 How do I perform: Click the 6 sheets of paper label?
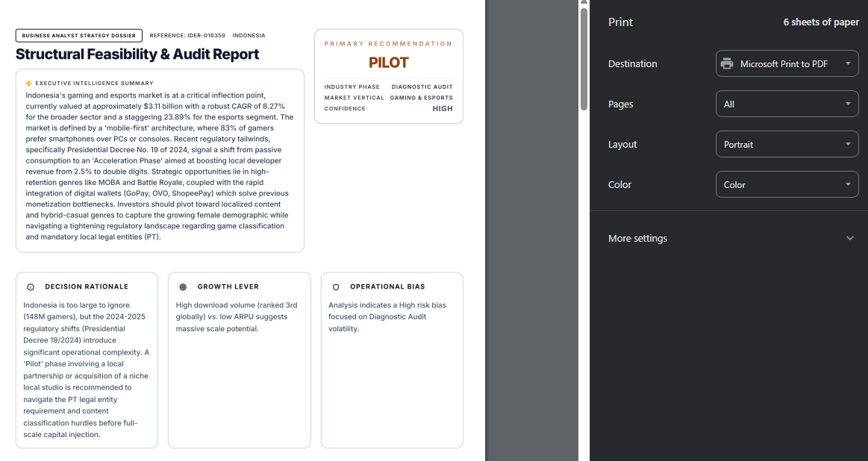[821, 22]
